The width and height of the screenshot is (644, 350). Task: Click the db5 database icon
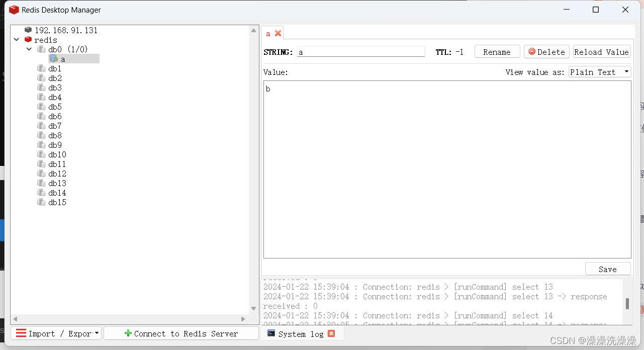pyautogui.click(x=41, y=107)
